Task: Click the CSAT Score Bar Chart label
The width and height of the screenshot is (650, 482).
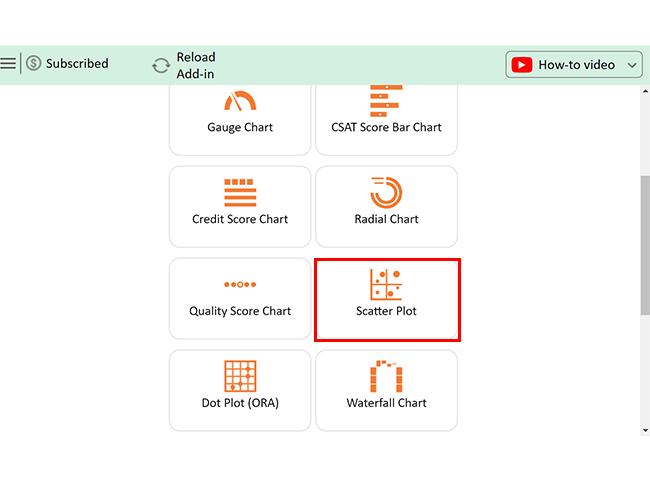Action: (386, 127)
